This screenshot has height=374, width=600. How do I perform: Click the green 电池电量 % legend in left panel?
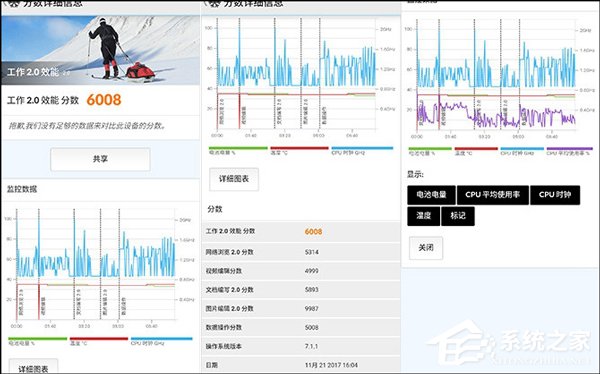pos(38,341)
